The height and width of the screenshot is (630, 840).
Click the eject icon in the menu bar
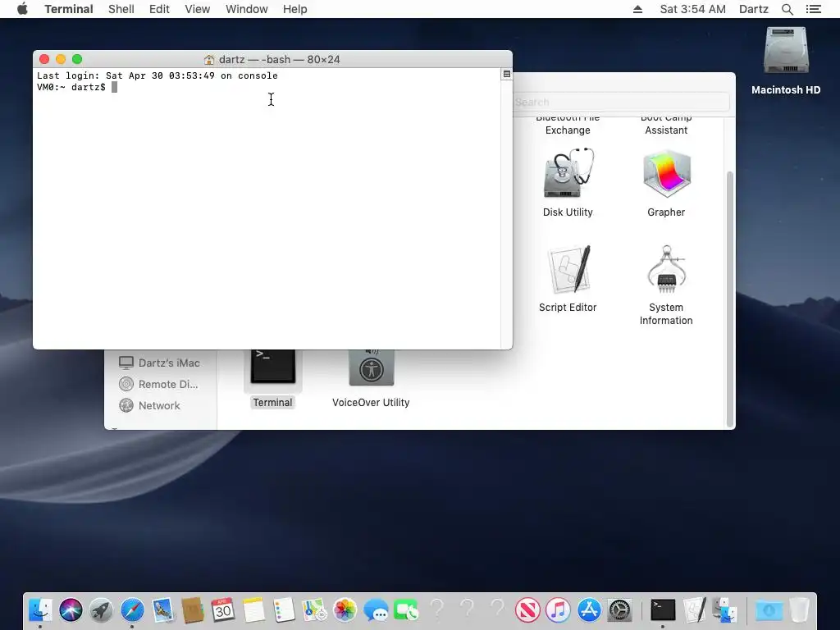(637, 9)
